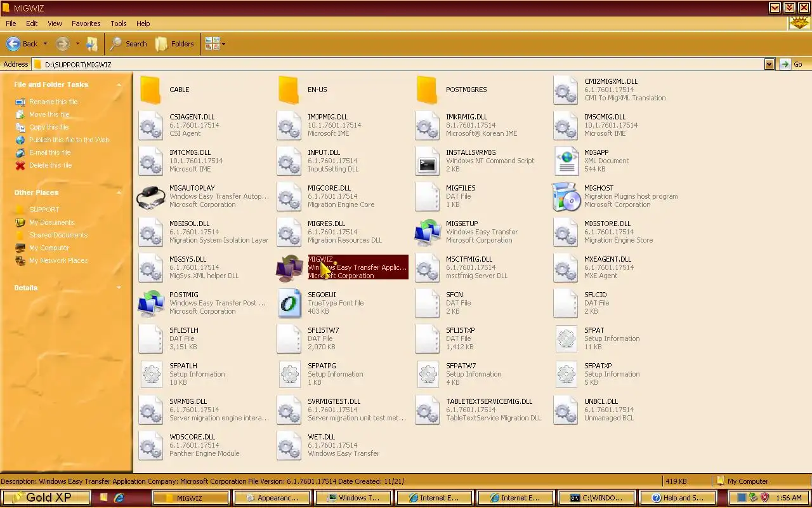The image size is (812, 508).
Task: Select the MIGCORE.DLL gear icon
Action: [x=289, y=196]
